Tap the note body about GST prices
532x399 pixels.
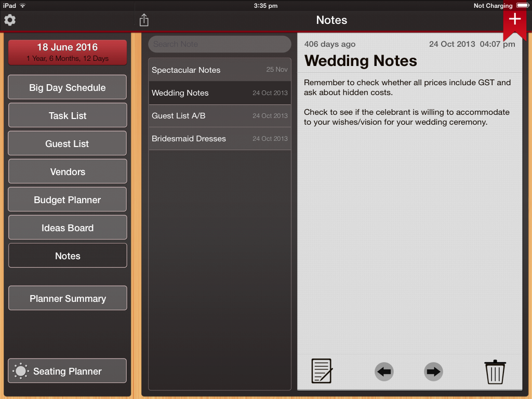(x=407, y=87)
